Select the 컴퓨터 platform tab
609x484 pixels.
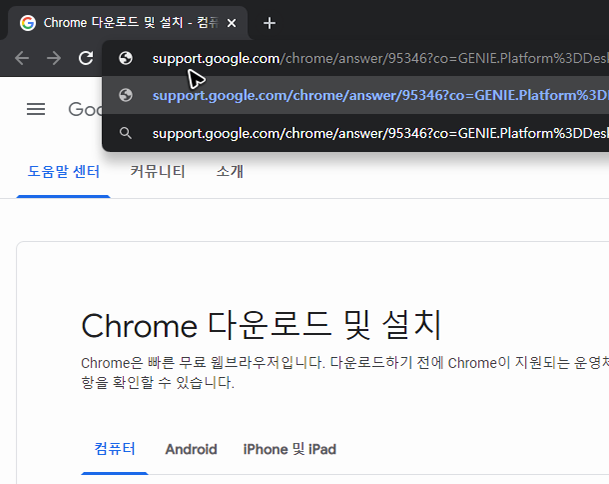(115, 449)
